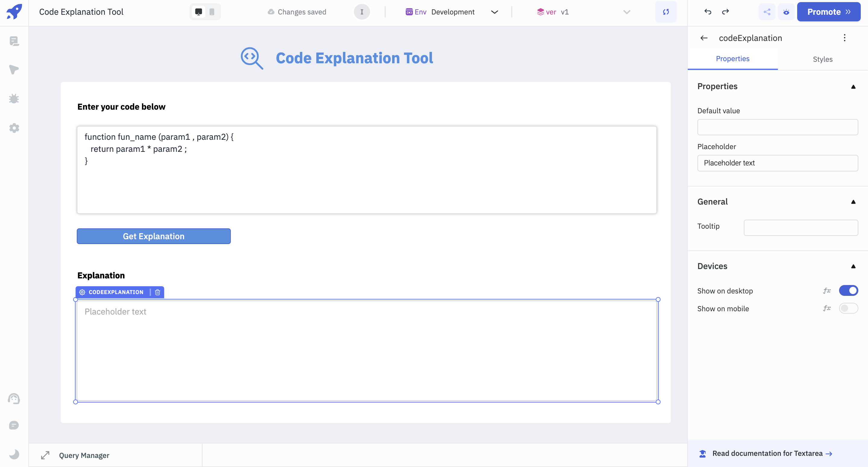The height and width of the screenshot is (467, 868).
Task: Click the redo arrow icon
Action: (x=726, y=11)
